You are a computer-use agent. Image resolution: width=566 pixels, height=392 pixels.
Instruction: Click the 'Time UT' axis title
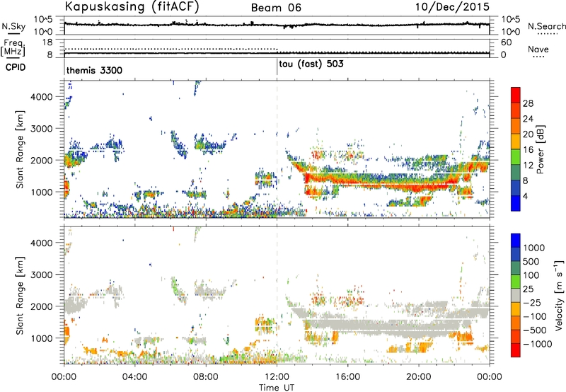tap(277, 388)
